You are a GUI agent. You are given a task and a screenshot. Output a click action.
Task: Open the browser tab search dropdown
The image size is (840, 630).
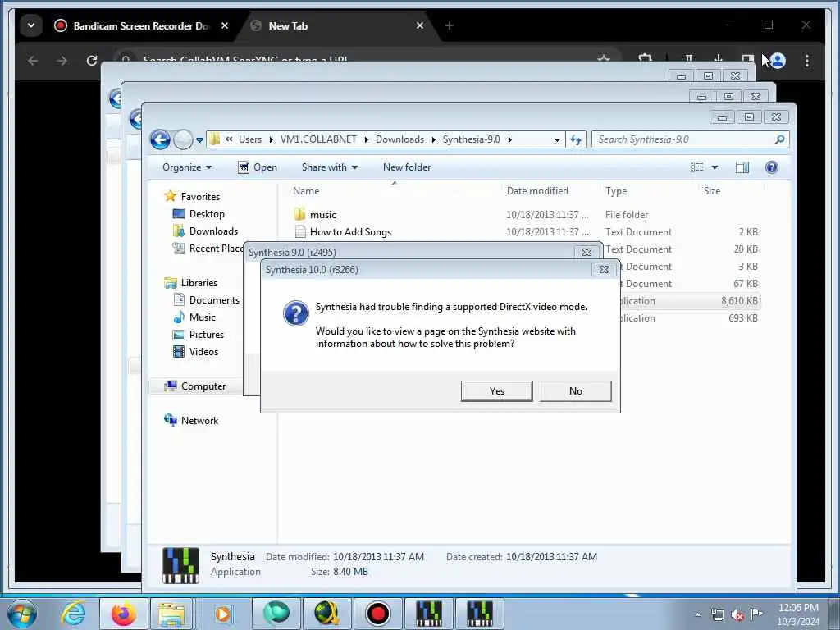coord(31,25)
